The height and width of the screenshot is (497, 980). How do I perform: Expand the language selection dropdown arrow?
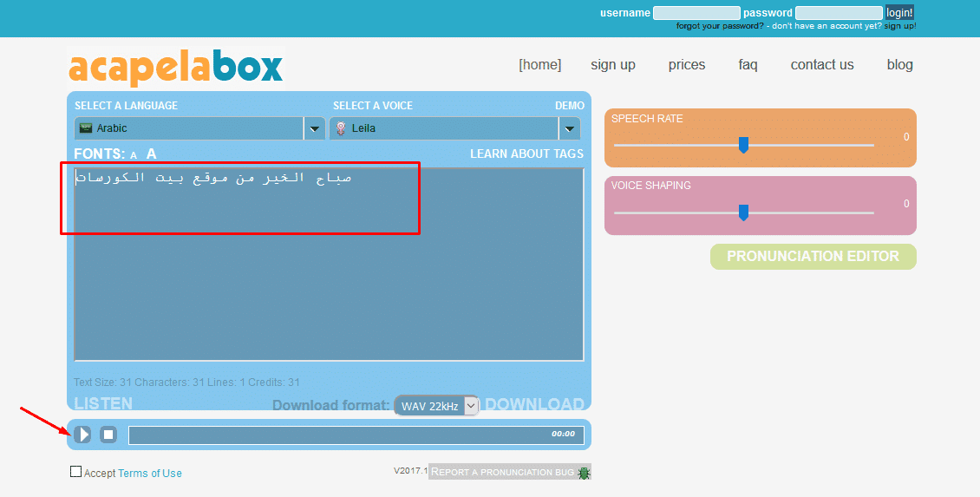click(314, 128)
